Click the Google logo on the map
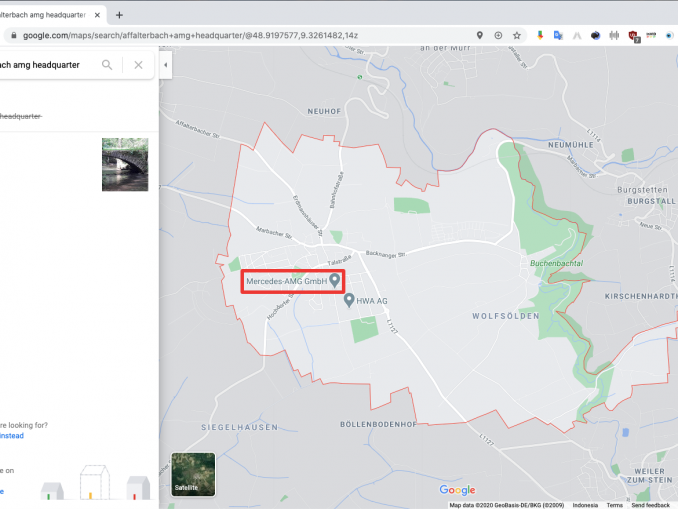678x509 pixels. click(457, 490)
